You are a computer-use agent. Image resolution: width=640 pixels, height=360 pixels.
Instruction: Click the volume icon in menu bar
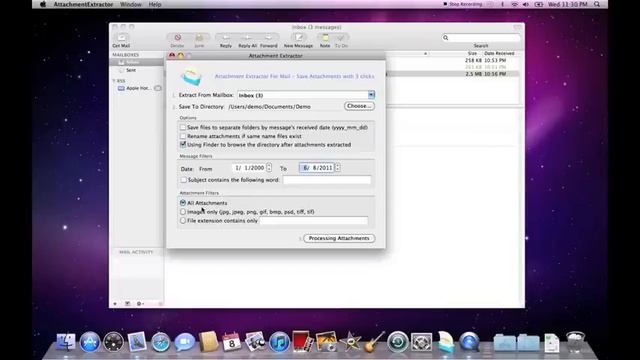point(526,4)
